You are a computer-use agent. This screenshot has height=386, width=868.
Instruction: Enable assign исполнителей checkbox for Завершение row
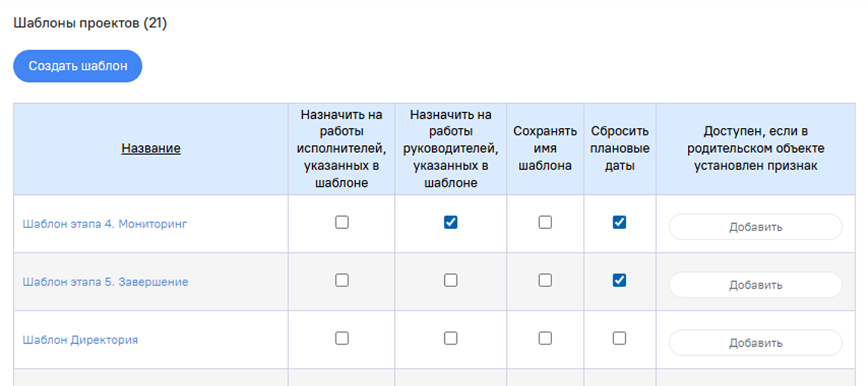pyautogui.click(x=342, y=280)
